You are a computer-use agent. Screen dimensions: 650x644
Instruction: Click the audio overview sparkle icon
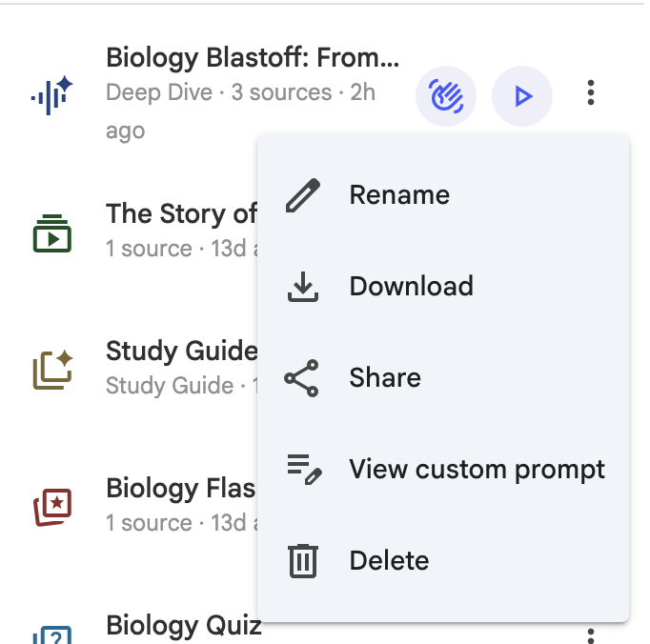click(52, 95)
